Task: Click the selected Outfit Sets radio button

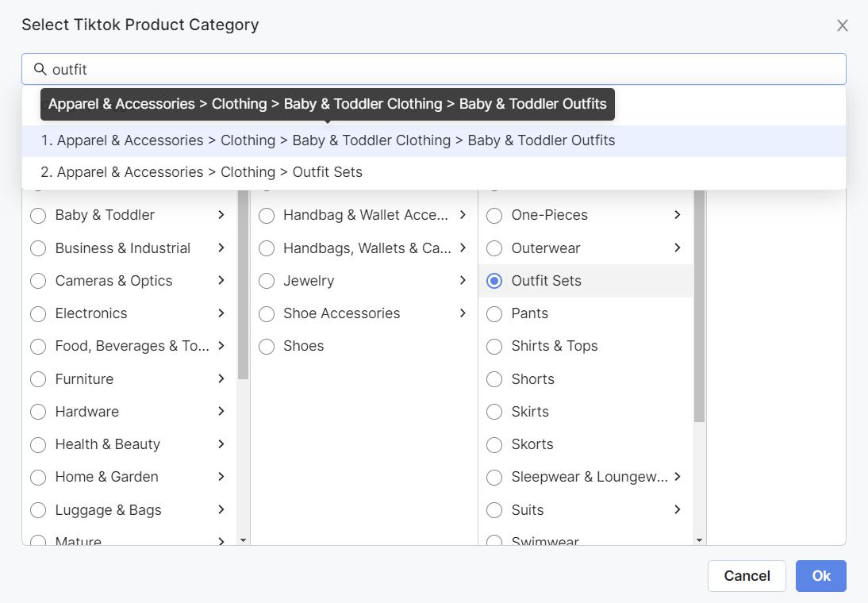Action: [x=494, y=281]
